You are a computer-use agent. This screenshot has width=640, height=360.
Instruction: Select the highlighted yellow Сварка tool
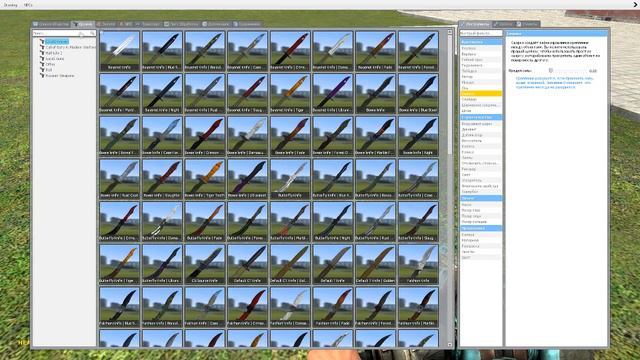(x=481, y=93)
